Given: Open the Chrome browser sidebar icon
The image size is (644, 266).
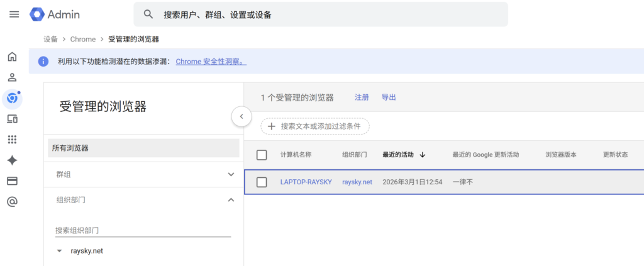Looking at the screenshot, I should [11, 98].
